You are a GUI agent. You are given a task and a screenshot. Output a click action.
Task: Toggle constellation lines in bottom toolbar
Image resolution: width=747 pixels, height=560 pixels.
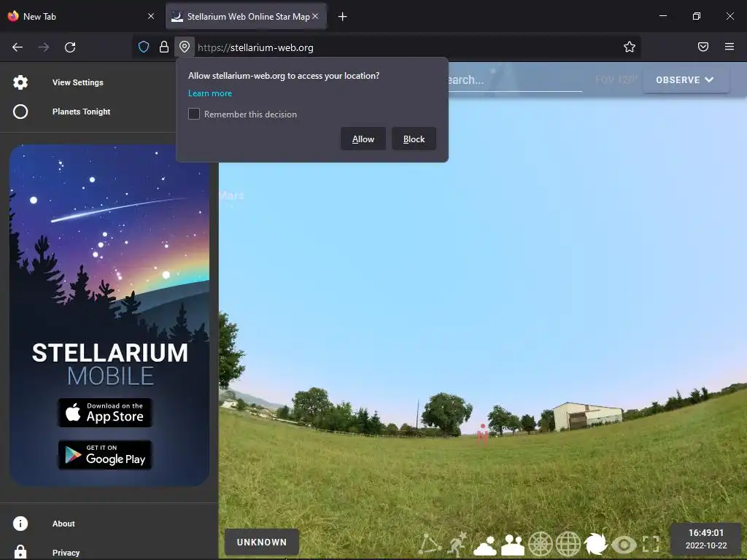point(429,544)
